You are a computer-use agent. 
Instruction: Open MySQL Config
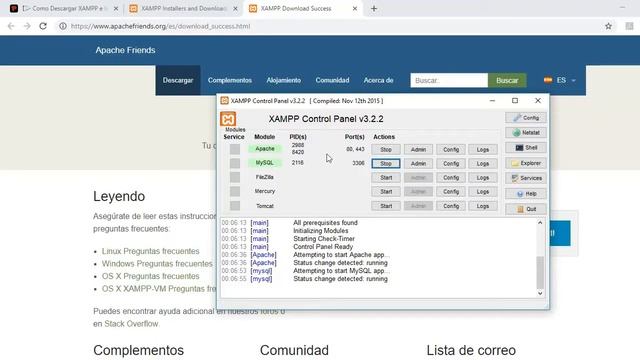(451, 164)
